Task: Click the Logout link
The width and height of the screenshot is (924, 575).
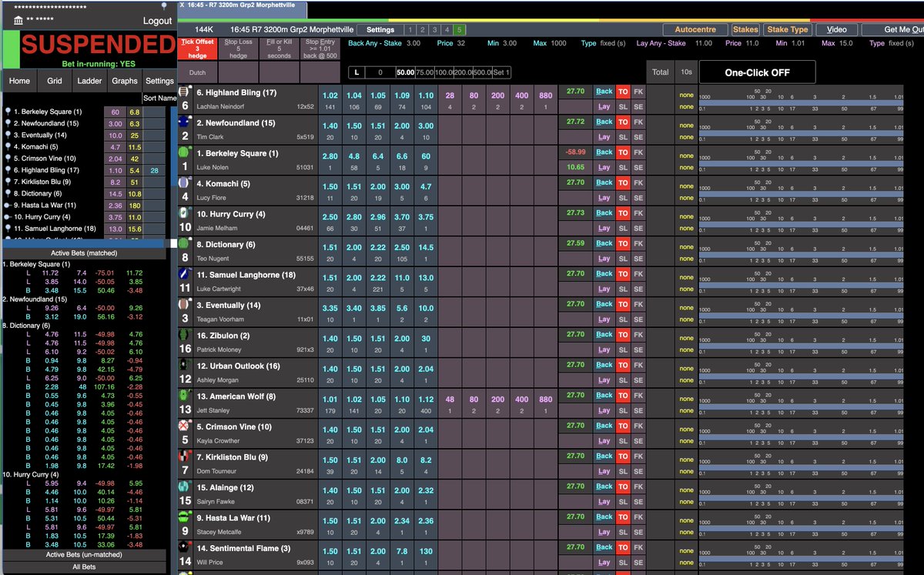Action: click(157, 21)
